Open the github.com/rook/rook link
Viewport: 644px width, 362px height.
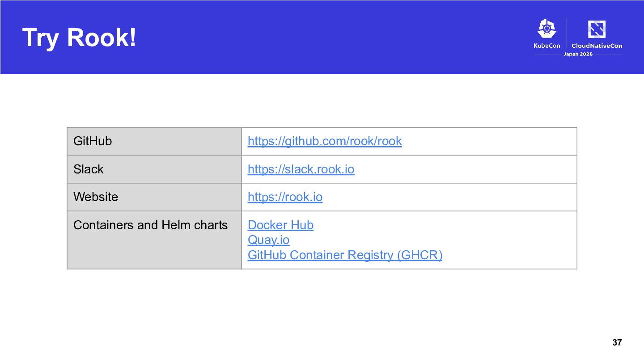[325, 141]
